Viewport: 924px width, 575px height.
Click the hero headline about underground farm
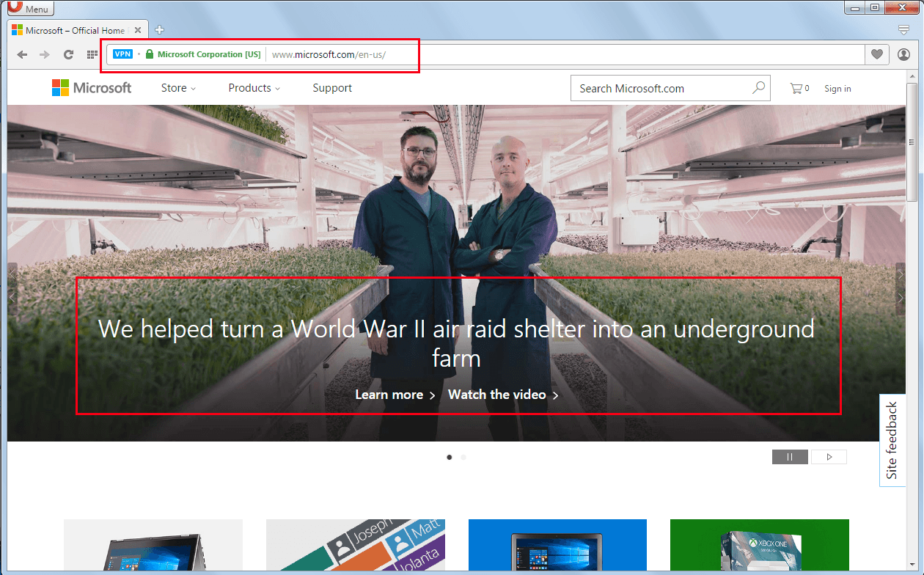tap(456, 343)
